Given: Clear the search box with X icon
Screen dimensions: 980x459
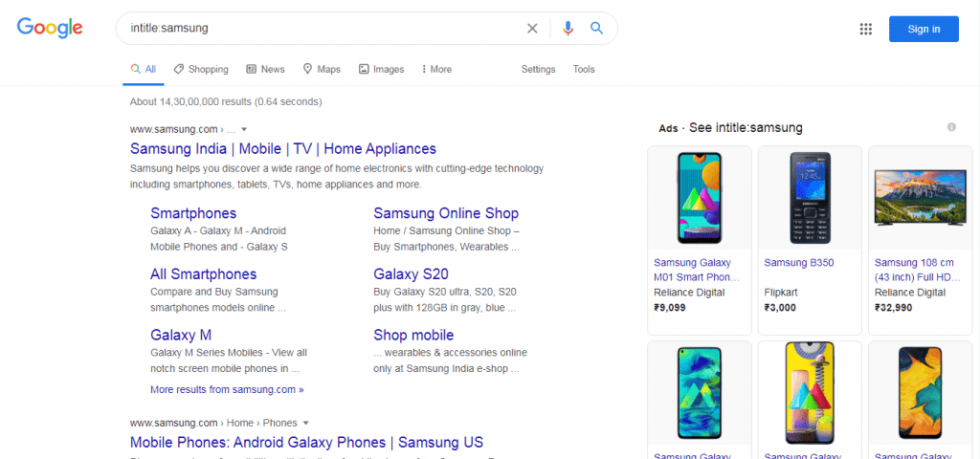Looking at the screenshot, I should pos(532,29).
